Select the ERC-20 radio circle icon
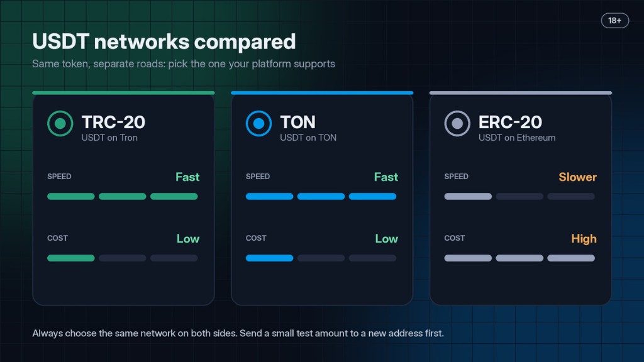 tap(457, 124)
